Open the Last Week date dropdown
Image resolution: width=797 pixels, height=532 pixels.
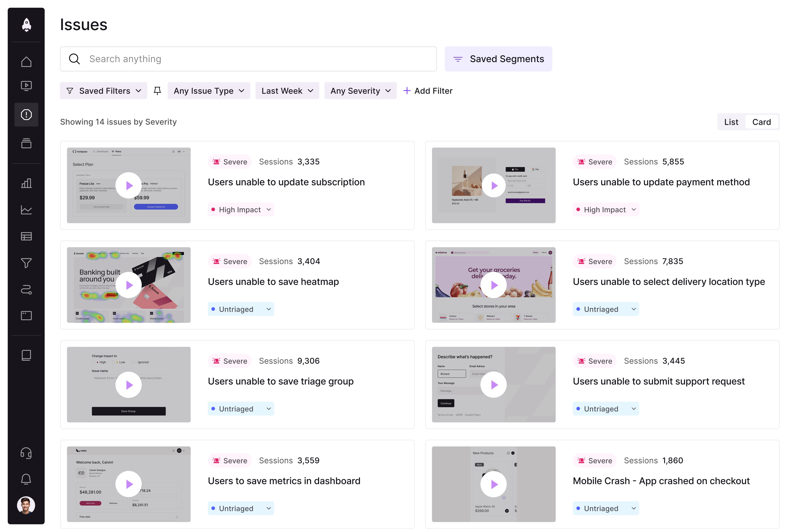click(x=287, y=91)
